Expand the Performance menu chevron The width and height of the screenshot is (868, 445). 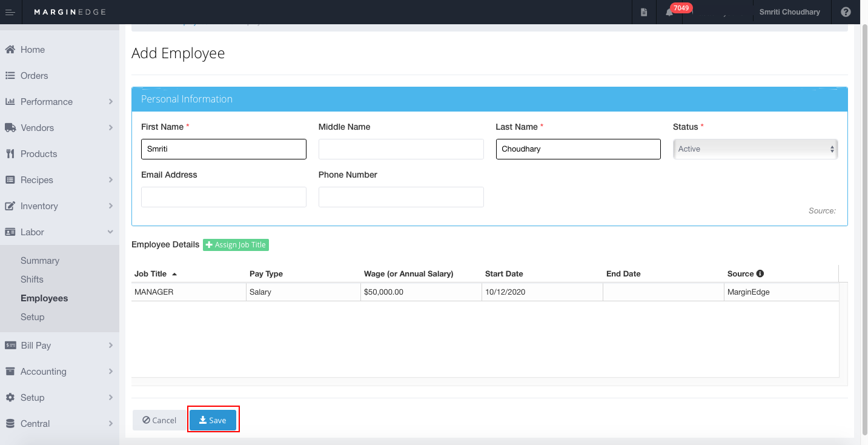point(111,102)
